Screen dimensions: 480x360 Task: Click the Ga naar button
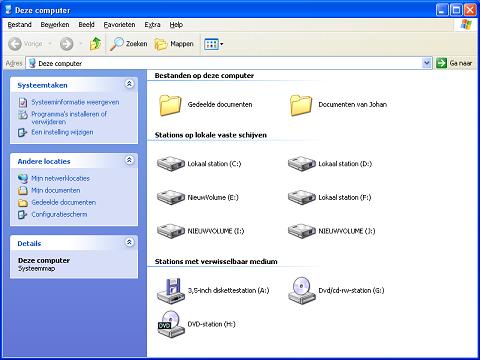point(454,63)
